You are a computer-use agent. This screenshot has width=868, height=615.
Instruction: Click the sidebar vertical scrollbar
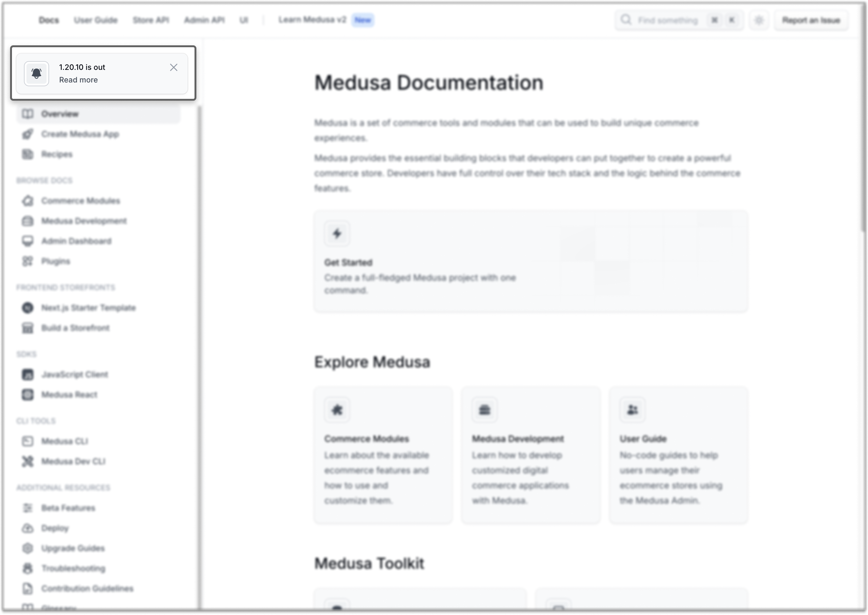200,303
